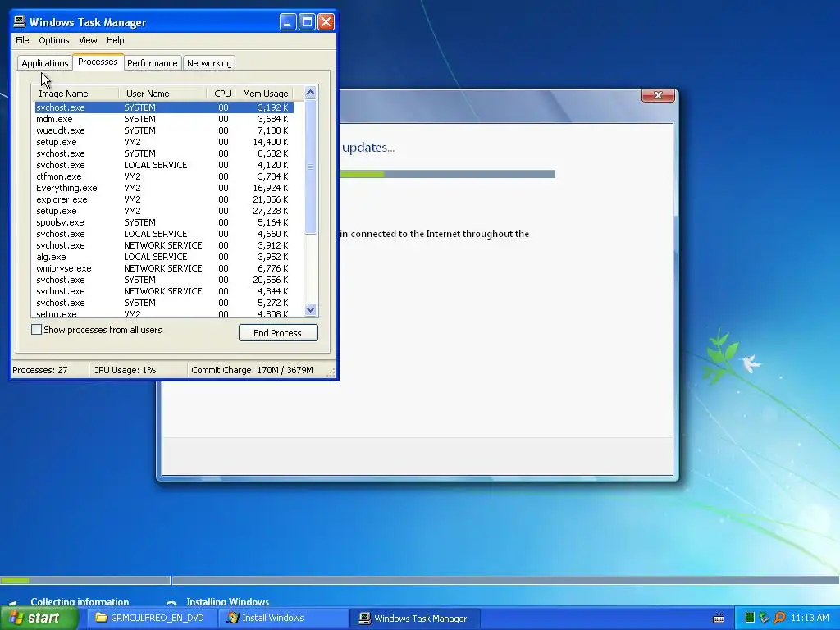Screen dimensions: 840x630
Task: Switch to GRMCULFREO_EN_DVD taskbar folder window
Action: 151,618
